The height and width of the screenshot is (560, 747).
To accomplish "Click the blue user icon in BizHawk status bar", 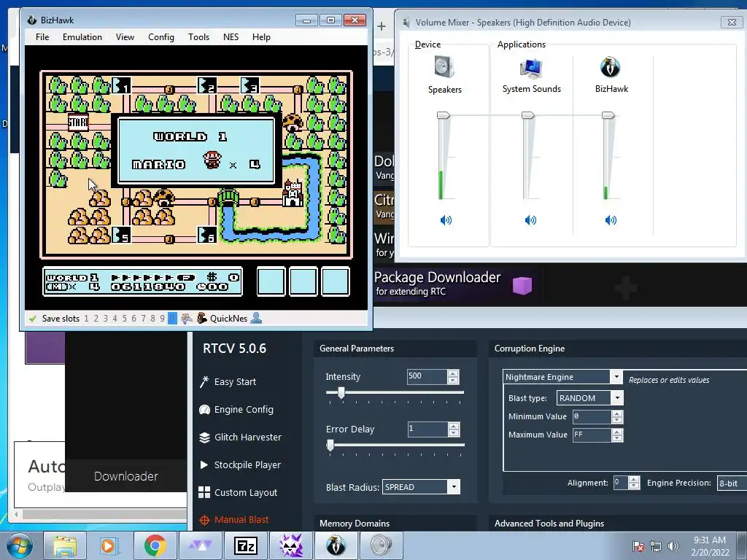I will (x=256, y=318).
